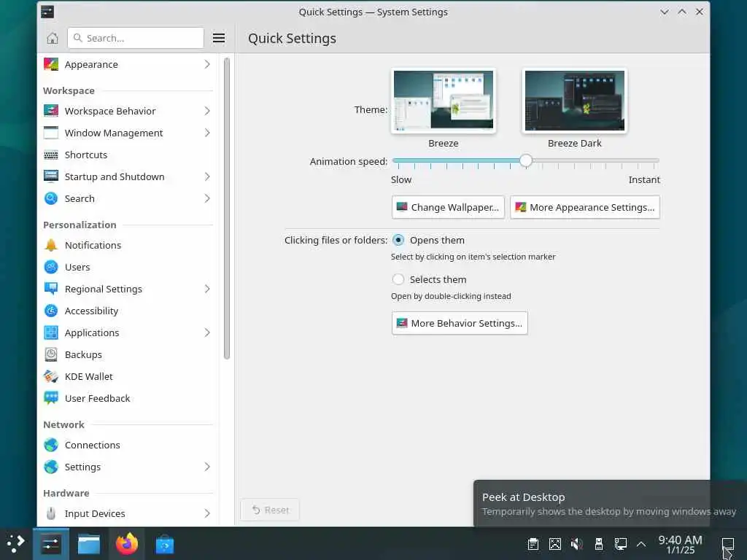Open the Discover software store taskbar icon

pos(165,545)
